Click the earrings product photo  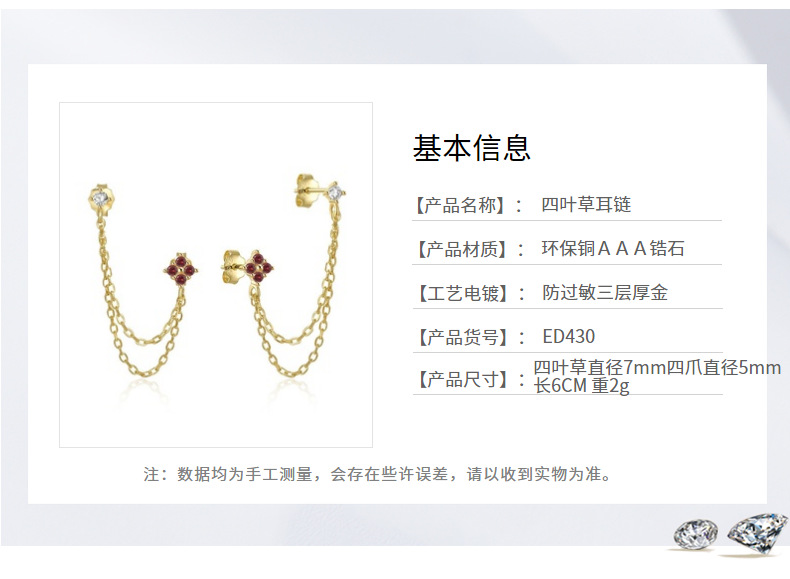[x=216, y=275]
